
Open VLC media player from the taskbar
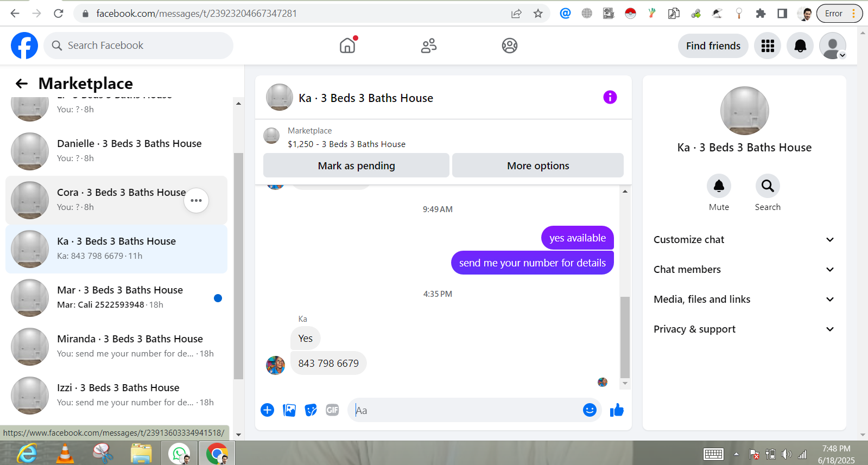(65, 453)
